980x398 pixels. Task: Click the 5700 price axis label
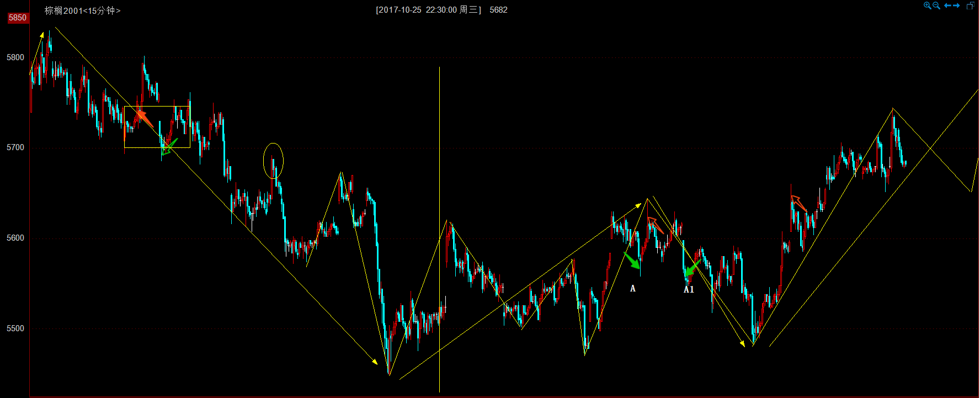pyautogui.click(x=15, y=147)
